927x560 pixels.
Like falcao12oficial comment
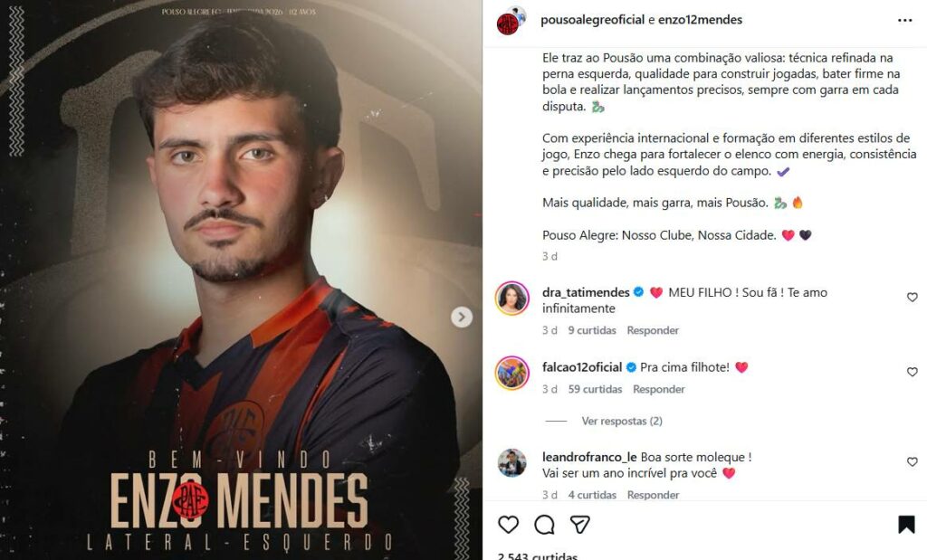point(912,372)
